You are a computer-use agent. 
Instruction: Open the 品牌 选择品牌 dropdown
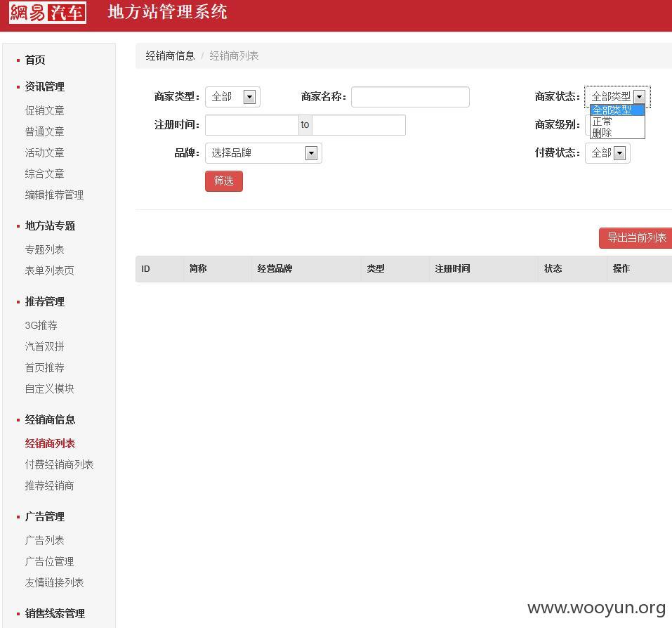(263, 153)
